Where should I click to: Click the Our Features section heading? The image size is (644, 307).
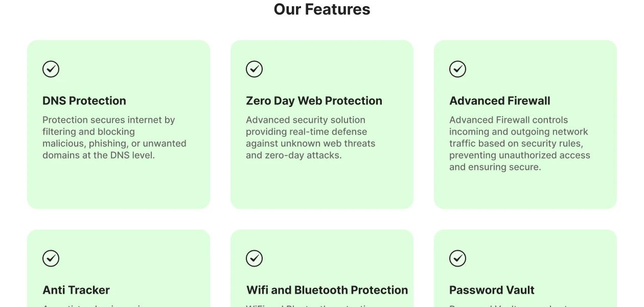point(322,9)
